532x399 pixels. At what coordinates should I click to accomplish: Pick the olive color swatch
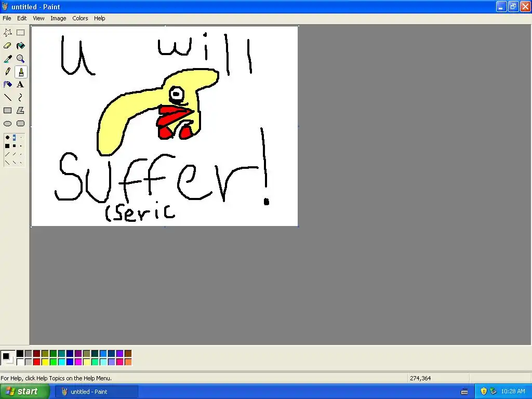click(x=45, y=354)
